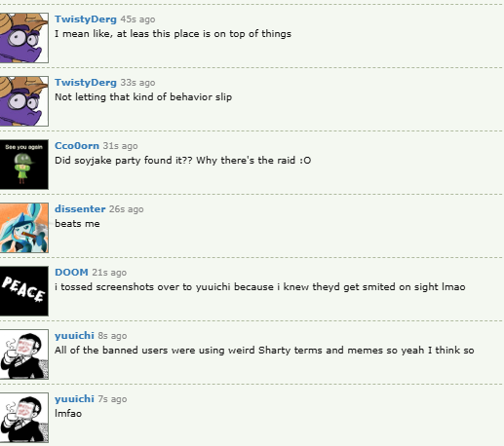This screenshot has width=504, height=446.
Task: Click the TwistyDerg username posted 33s ago
Action: tap(86, 83)
